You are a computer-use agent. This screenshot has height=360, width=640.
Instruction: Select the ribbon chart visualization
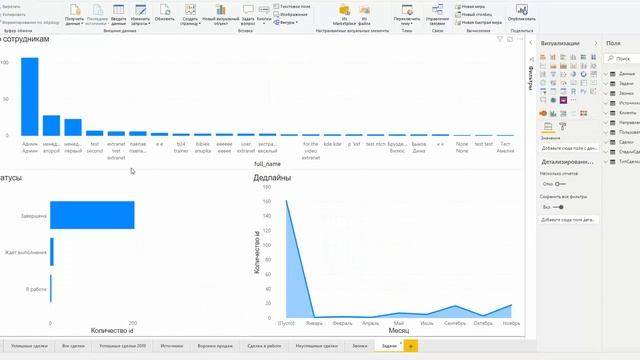(x=594, y=66)
